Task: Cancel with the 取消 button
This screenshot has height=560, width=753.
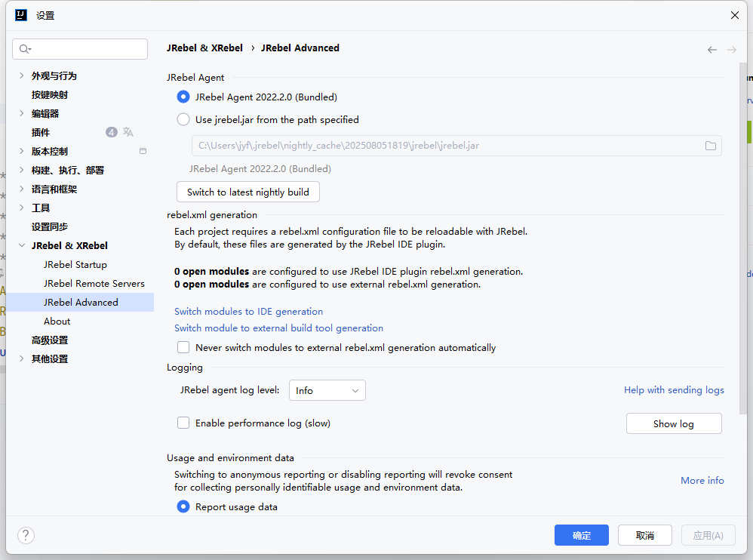Action: point(644,535)
